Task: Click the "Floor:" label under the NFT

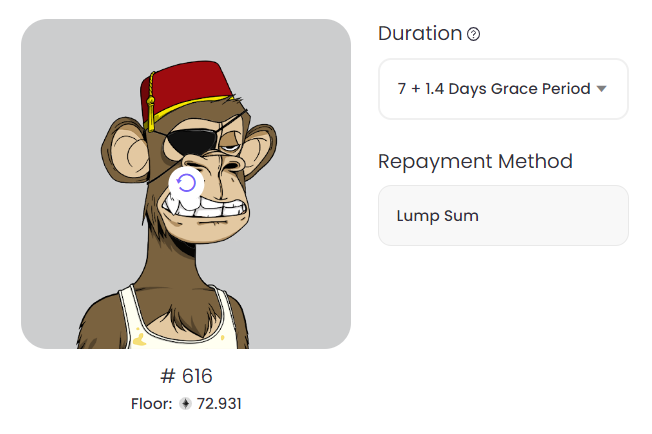Action: coord(152,404)
